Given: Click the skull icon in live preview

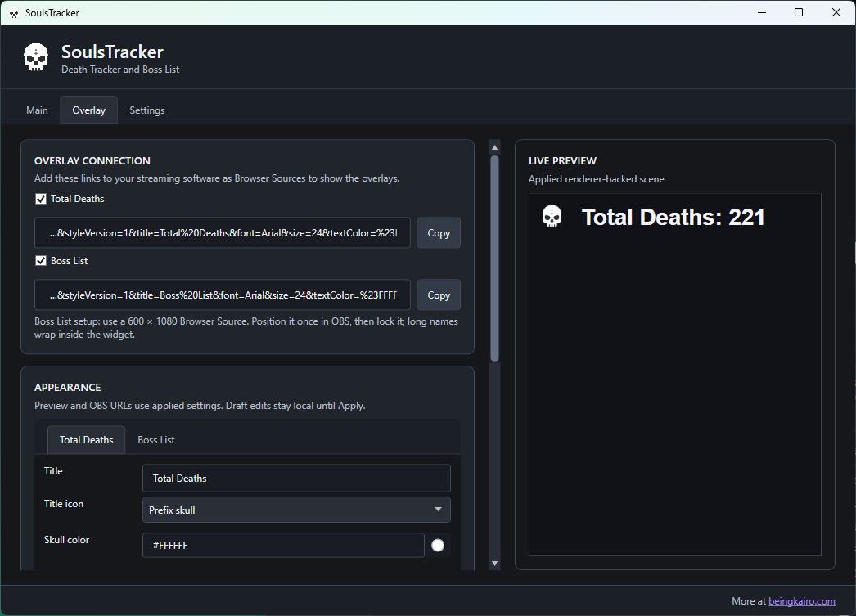Looking at the screenshot, I should (552, 217).
